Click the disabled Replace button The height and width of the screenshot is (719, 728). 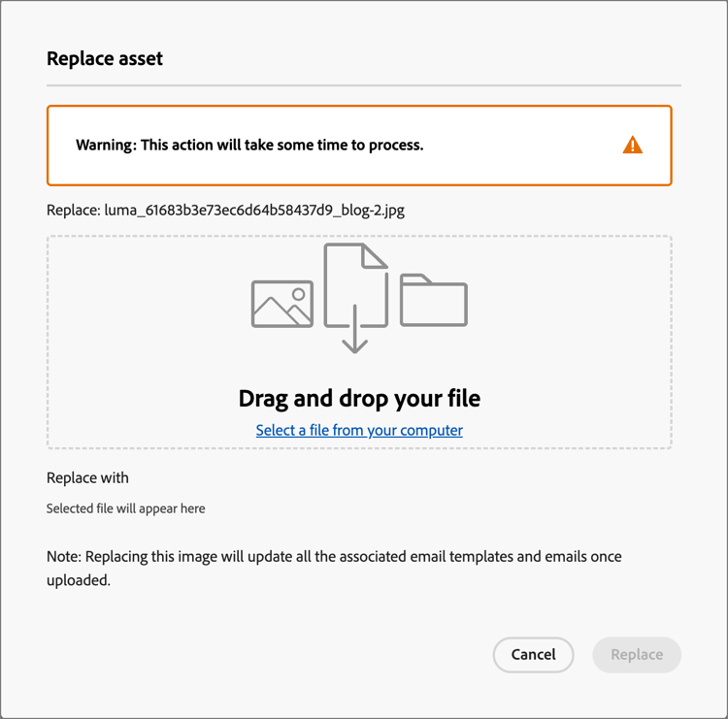(x=637, y=655)
